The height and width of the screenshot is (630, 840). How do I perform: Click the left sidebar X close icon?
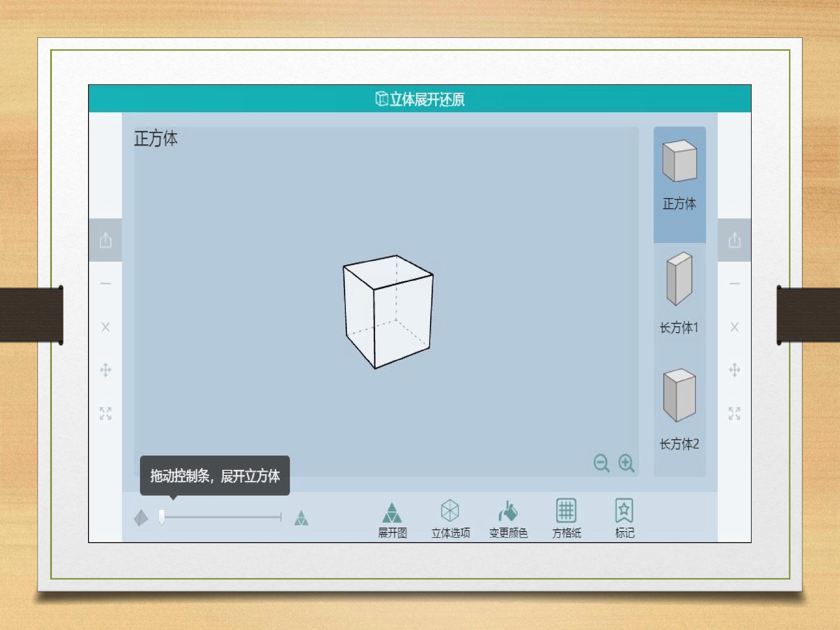pyautogui.click(x=106, y=327)
